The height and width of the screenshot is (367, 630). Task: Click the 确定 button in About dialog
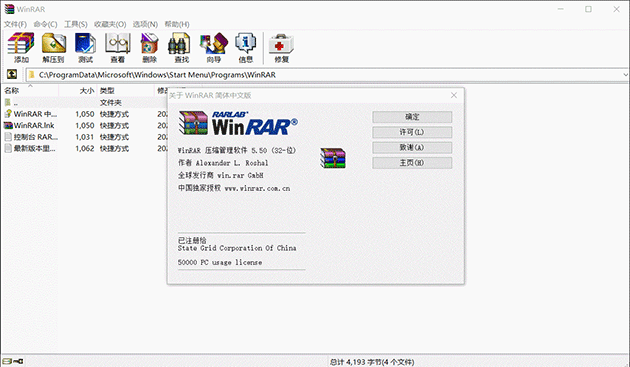point(412,117)
